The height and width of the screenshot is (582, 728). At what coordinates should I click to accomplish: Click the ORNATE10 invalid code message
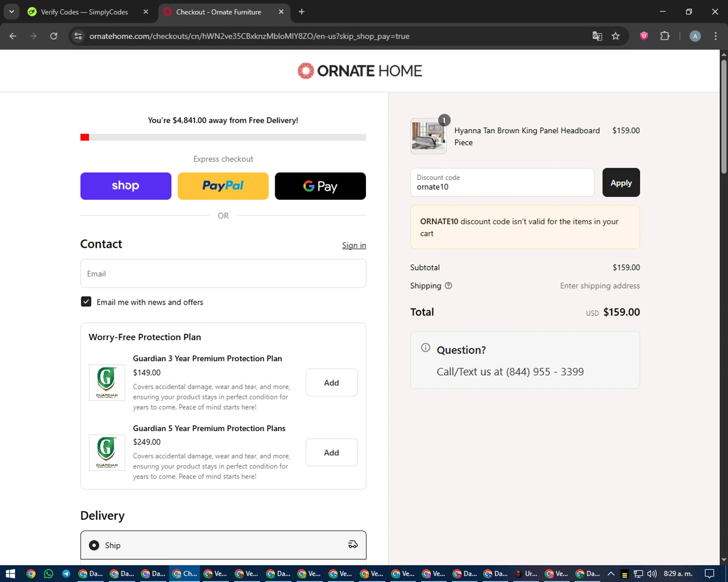(x=525, y=227)
